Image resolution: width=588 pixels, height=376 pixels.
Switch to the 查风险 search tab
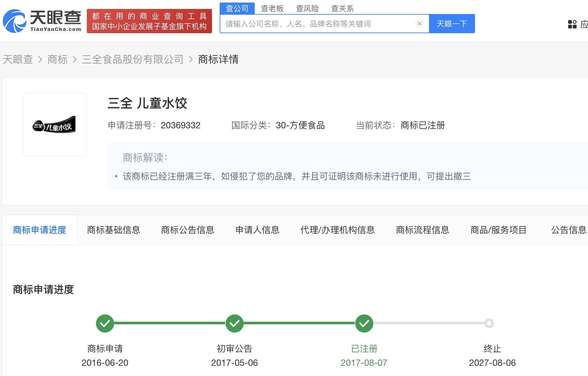click(307, 8)
